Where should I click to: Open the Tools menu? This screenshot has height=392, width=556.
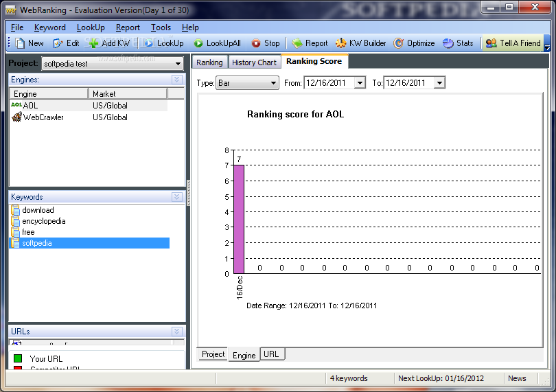pyautogui.click(x=161, y=27)
